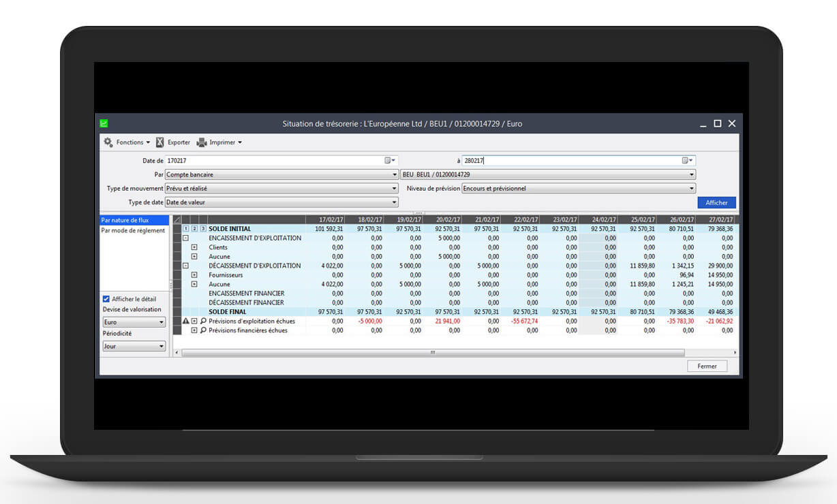This screenshot has width=837, height=504.
Task: Click the red -35 783,30 cell
Action: (x=680, y=321)
